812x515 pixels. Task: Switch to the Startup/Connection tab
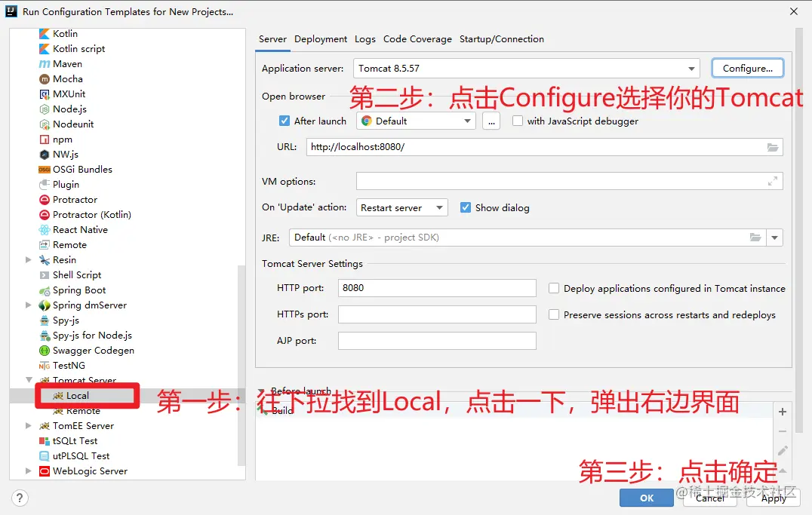click(502, 38)
